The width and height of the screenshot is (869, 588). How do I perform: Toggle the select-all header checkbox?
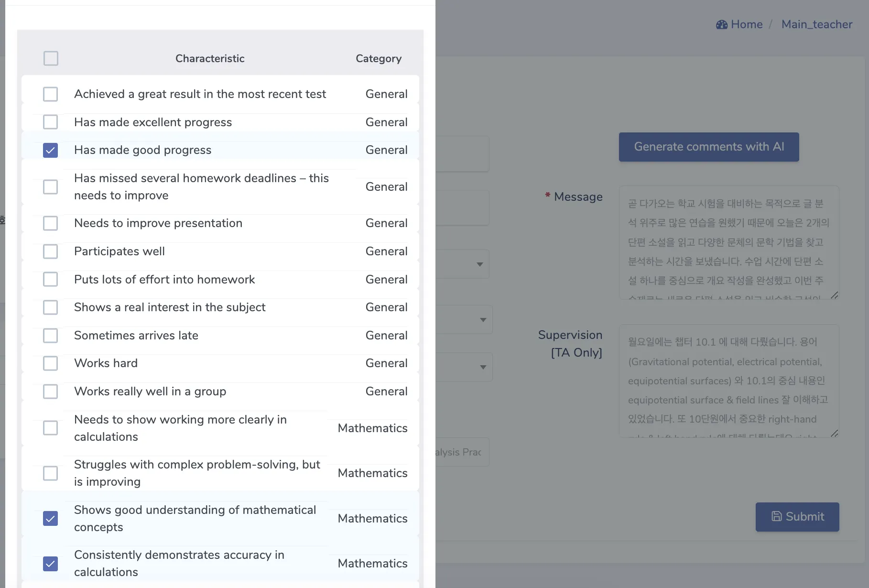(51, 58)
